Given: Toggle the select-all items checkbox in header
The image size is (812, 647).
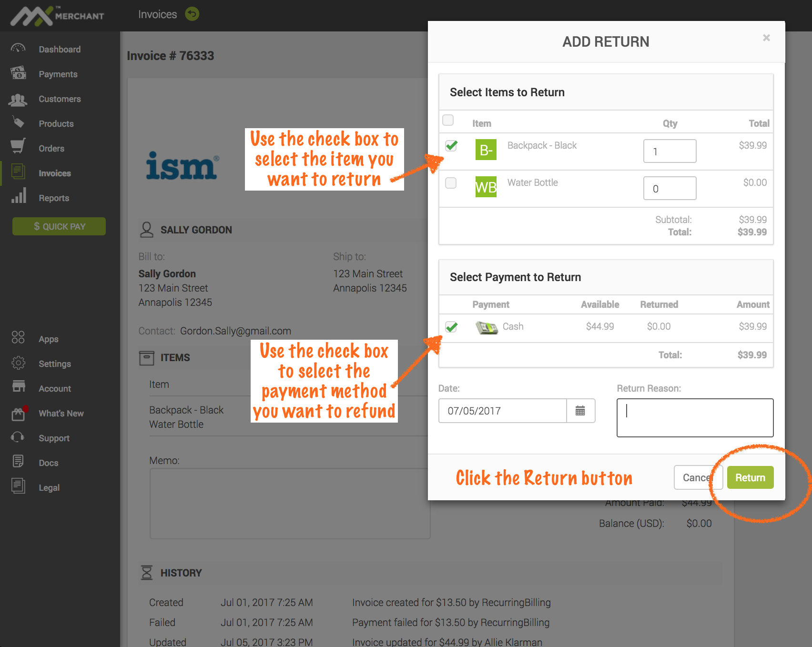Looking at the screenshot, I should (x=448, y=120).
